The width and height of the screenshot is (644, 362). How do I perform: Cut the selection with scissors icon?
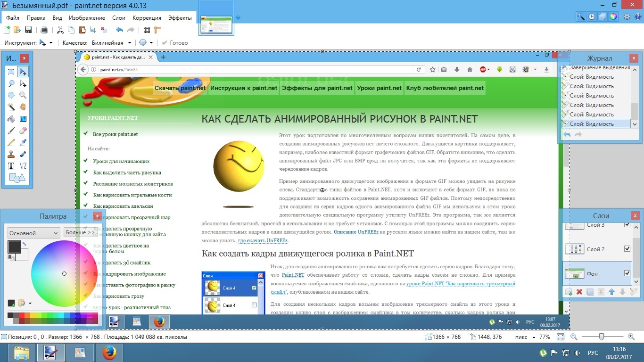60,30
